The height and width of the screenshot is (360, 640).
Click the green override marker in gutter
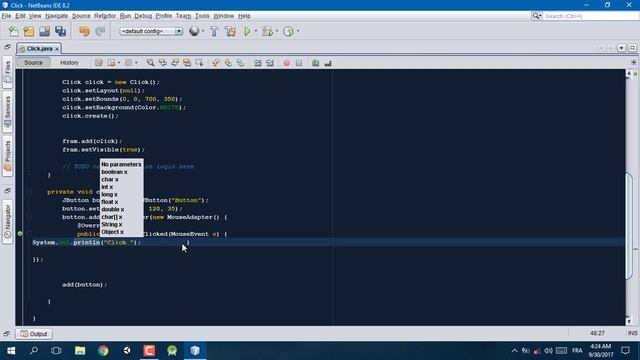(x=20, y=234)
